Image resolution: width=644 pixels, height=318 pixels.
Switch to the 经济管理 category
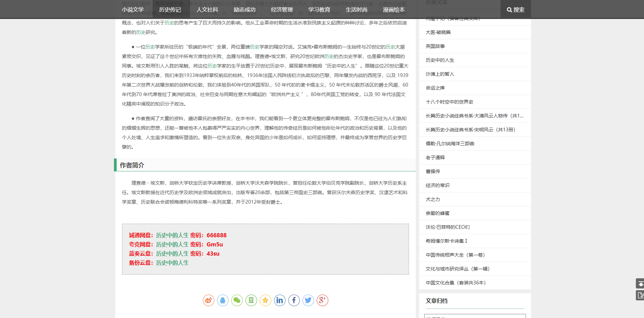(282, 10)
